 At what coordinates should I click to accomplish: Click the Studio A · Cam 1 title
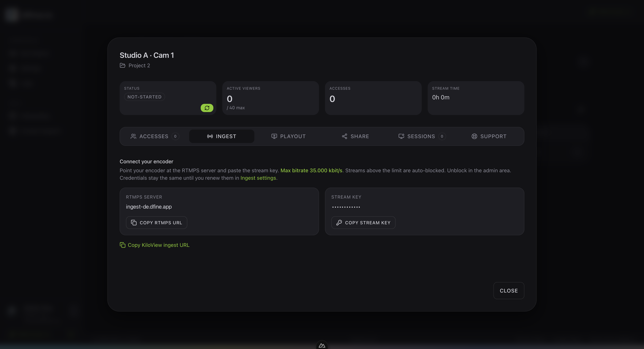[147, 55]
